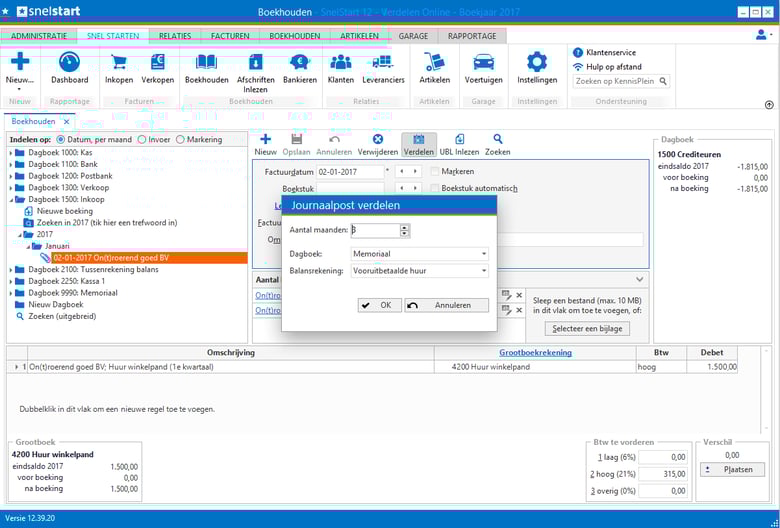Expand Dagboek 1100: Bank tree node
The height and width of the screenshot is (528, 780).
pos(11,164)
